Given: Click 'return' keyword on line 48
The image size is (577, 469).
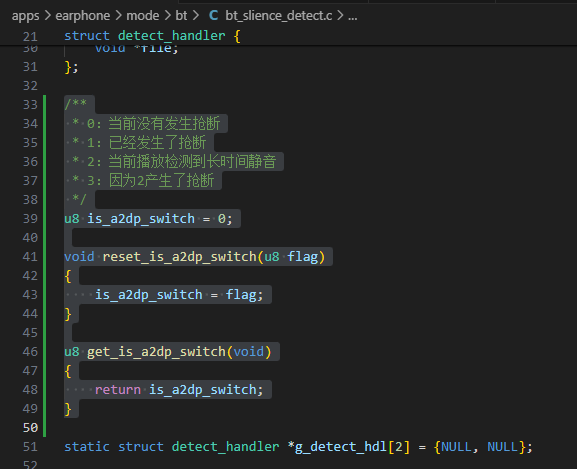Looking at the screenshot, I should (x=118, y=390).
